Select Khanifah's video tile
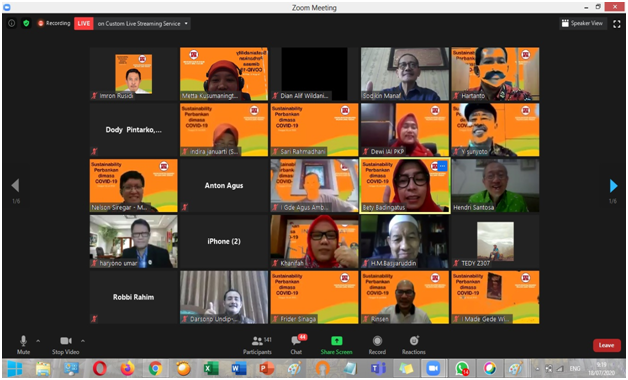628x380 pixels. pos(314,241)
